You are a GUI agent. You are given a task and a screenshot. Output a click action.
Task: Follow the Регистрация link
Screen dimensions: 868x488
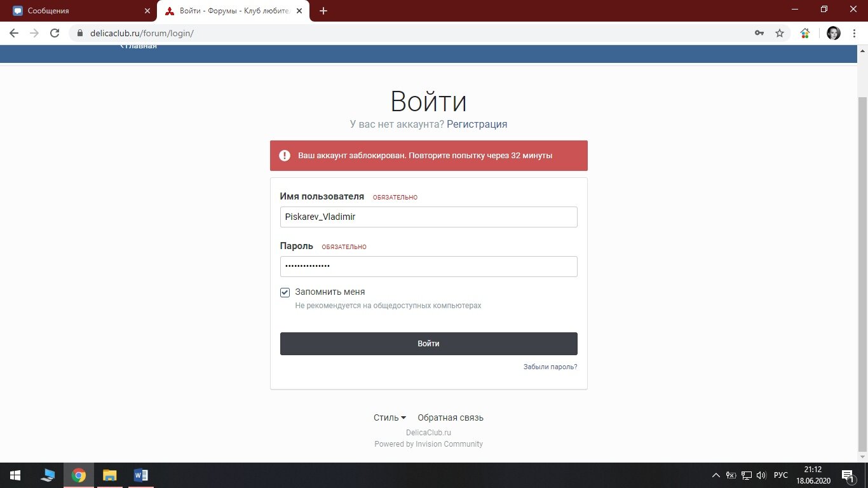pos(477,124)
